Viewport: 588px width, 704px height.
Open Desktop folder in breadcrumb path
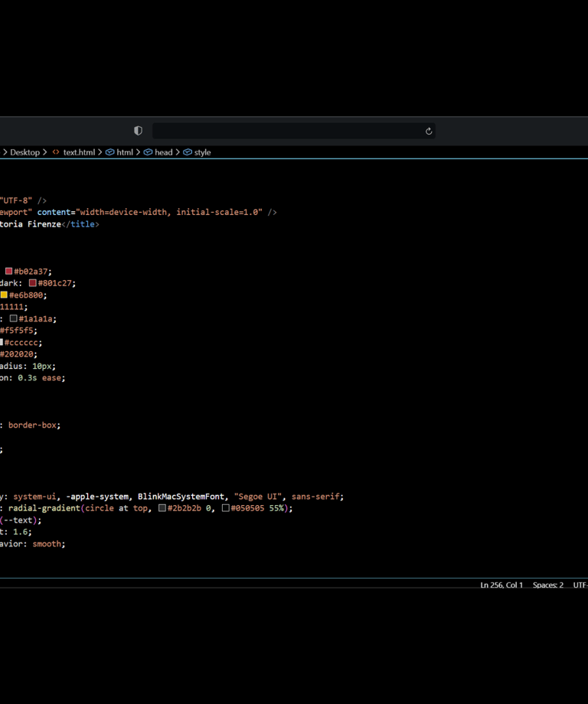[x=24, y=152]
